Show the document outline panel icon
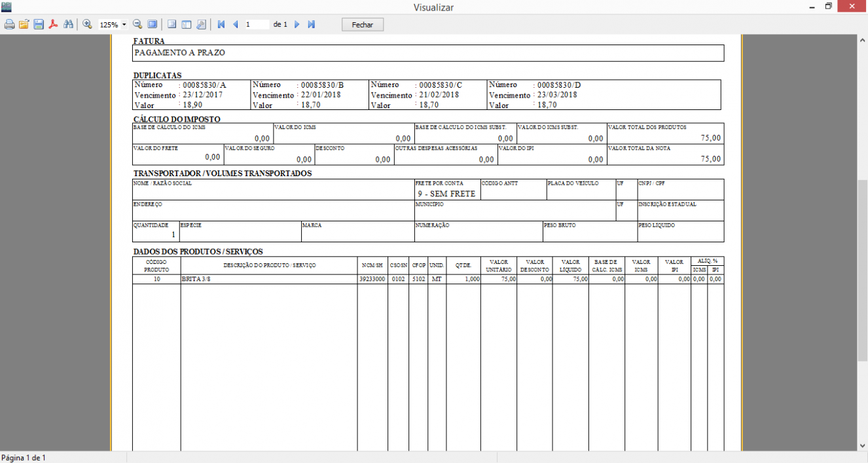Screen dimensions: 868x463 pos(172,24)
